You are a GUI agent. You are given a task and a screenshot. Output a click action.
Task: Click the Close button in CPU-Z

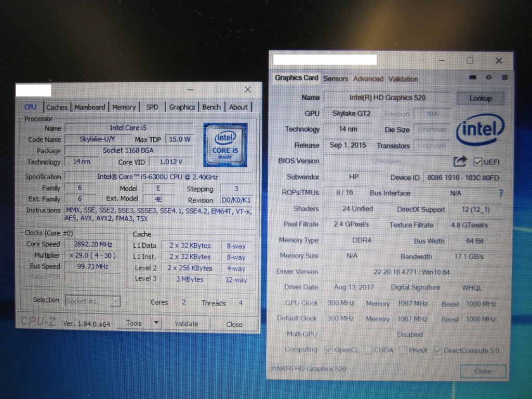pos(234,324)
